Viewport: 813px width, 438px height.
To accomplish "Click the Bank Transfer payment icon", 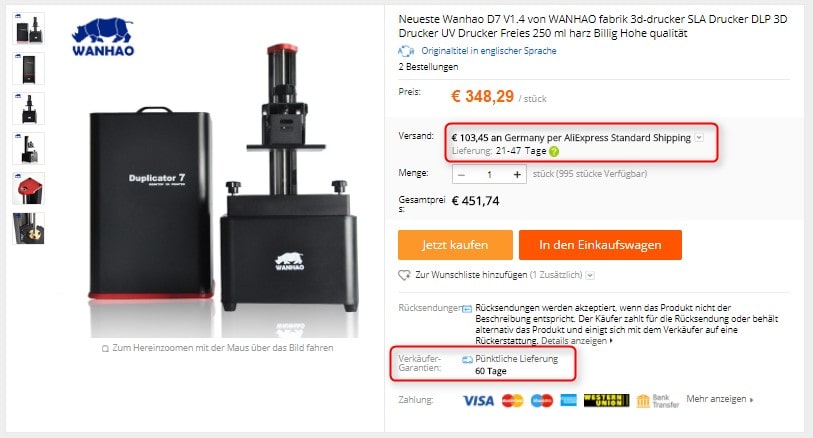I will (657, 401).
